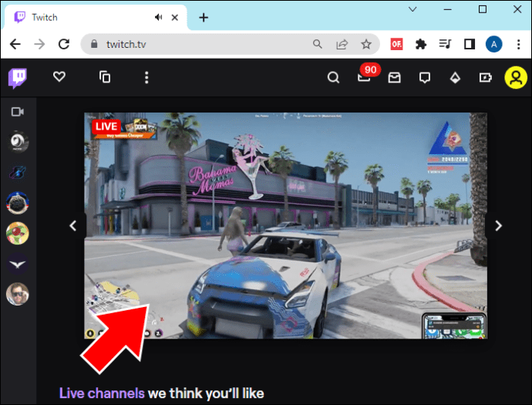Go back in browser history

(x=15, y=44)
